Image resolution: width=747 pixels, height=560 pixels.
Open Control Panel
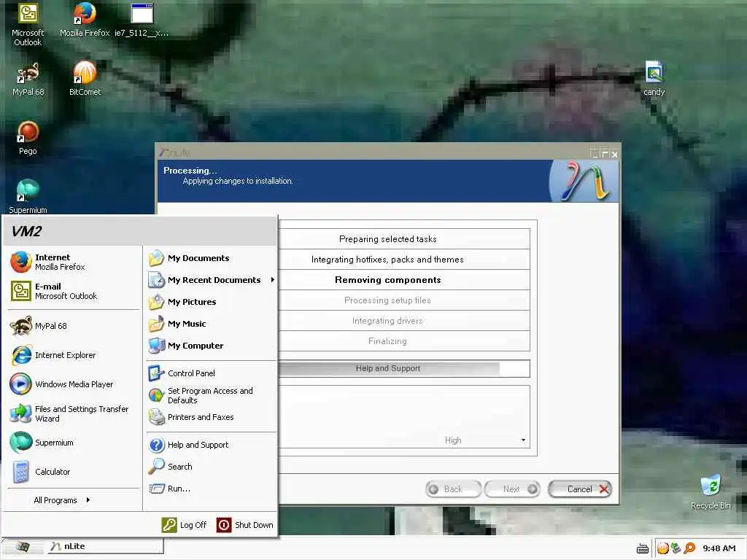coord(211,373)
